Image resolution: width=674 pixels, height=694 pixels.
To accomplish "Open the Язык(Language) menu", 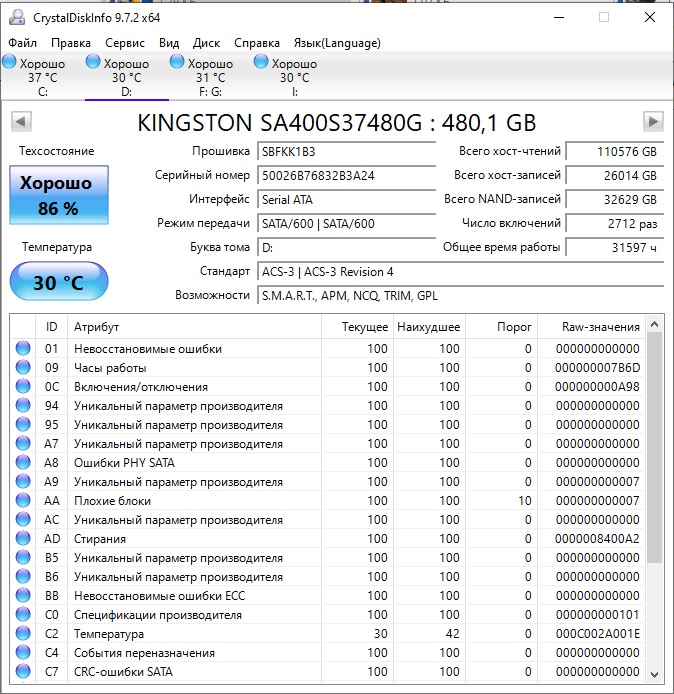I will pyautogui.click(x=337, y=43).
